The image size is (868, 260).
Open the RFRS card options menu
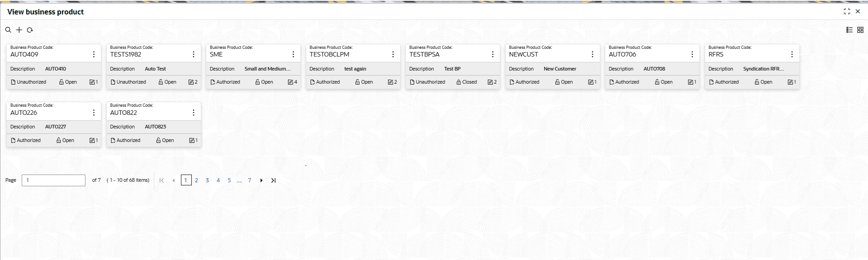[x=792, y=54]
